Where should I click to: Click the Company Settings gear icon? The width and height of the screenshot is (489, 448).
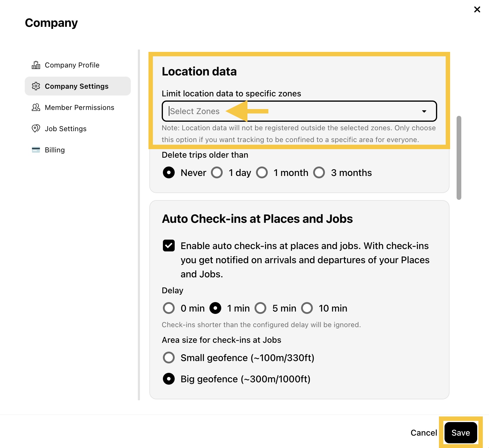[36, 86]
